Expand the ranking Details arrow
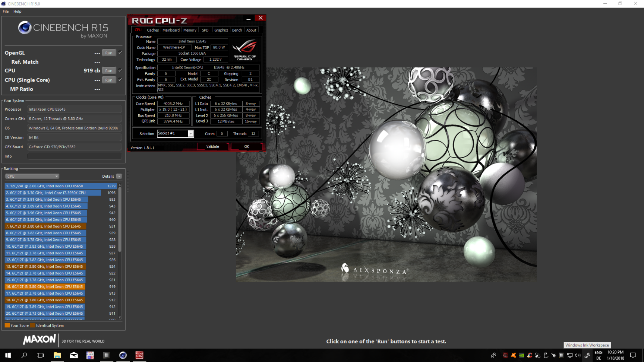The width and height of the screenshot is (644, 362). (x=119, y=176)
